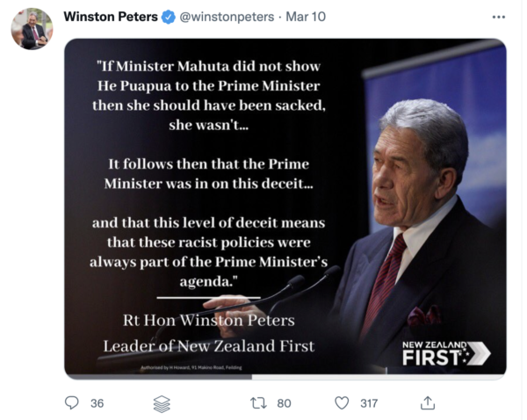Screen dimensions: 527x420
Task: Click the New Zealand First logo in image
Action: [x=446, y=352]
